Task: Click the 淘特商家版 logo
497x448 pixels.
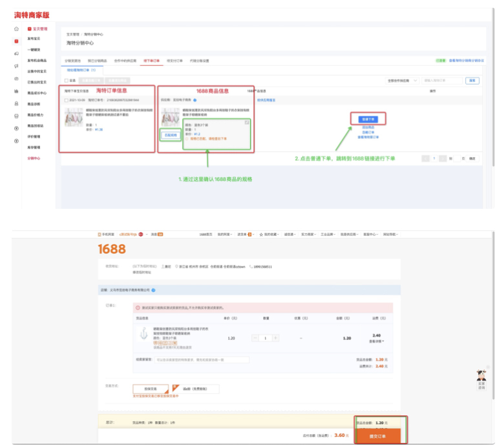Action: (x=32, y=15)
